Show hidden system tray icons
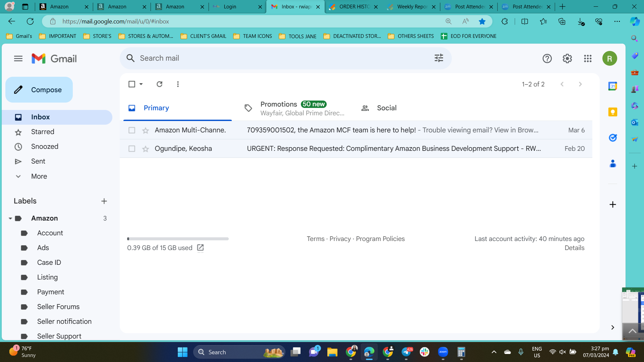This screenshot has height=362, width=644. click(x=494, y=352)
